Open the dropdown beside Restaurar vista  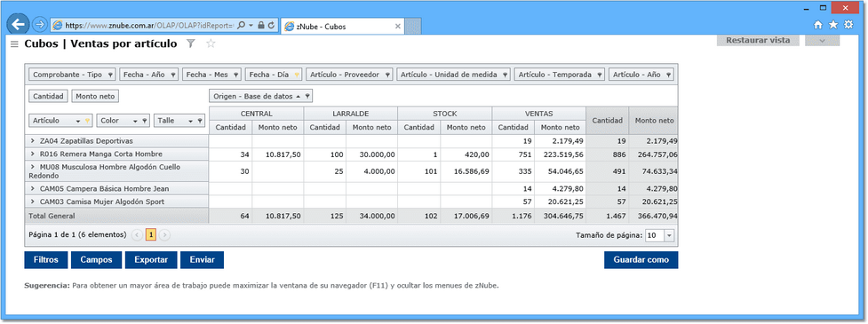(x=822, y=40)
